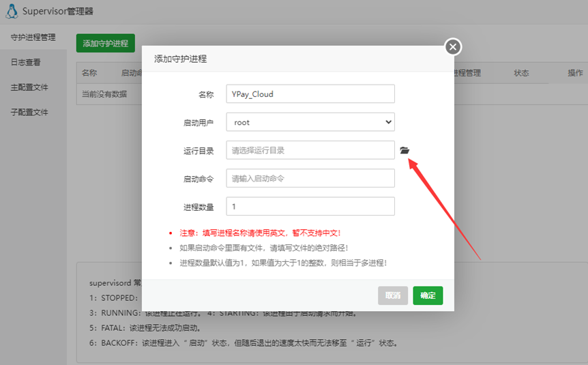Click the 6: BACKOFF status description

(x=244, y=343)
